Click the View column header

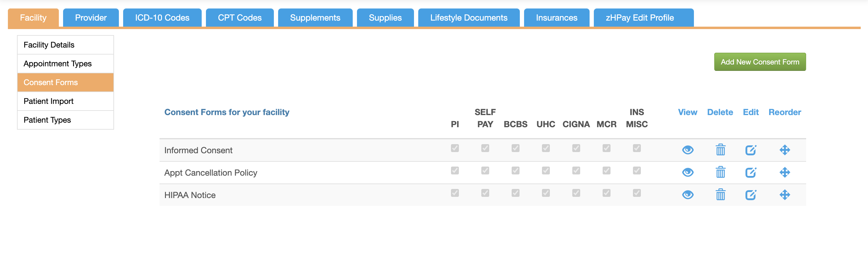point(687,112)
